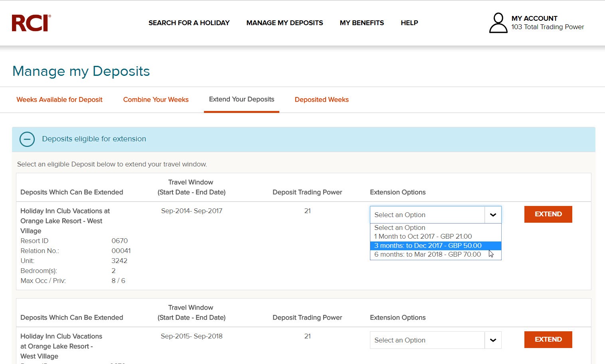Screen dimensions: 605x364
Task: Click the dropdown chevron for the Sep-2015 deposit
Action: click(x=493, y=340)
